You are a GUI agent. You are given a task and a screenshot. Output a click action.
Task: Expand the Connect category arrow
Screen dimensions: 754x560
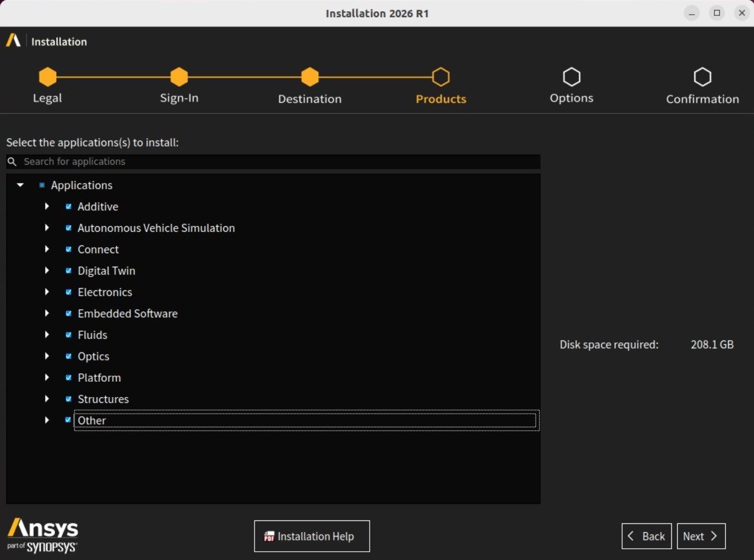(x=47, y=249)
